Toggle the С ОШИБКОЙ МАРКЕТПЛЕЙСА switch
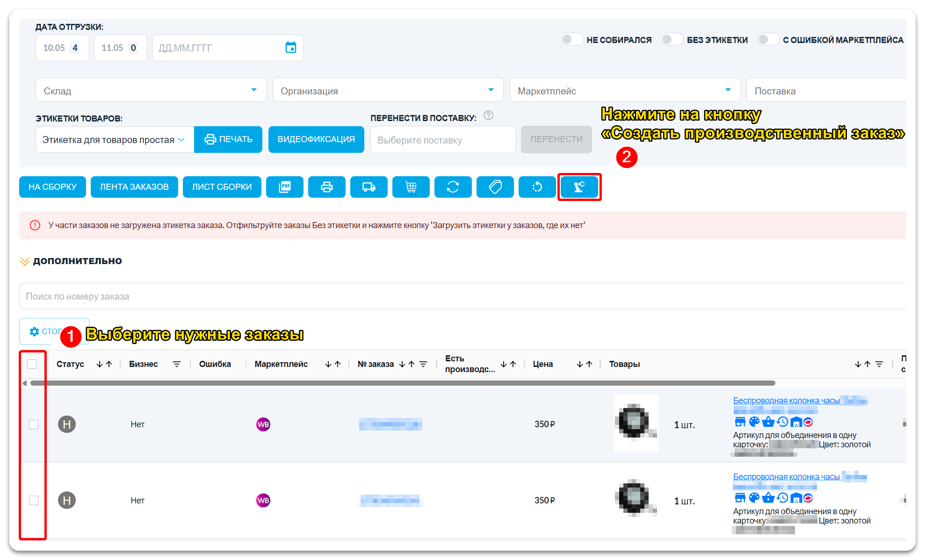Image resolution: width=925 pixels, height=560 pixels. click(x=768, y=39)
